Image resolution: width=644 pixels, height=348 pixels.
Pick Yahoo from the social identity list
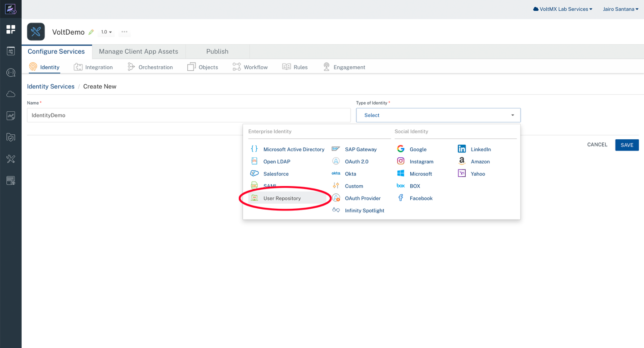(472, 174)
